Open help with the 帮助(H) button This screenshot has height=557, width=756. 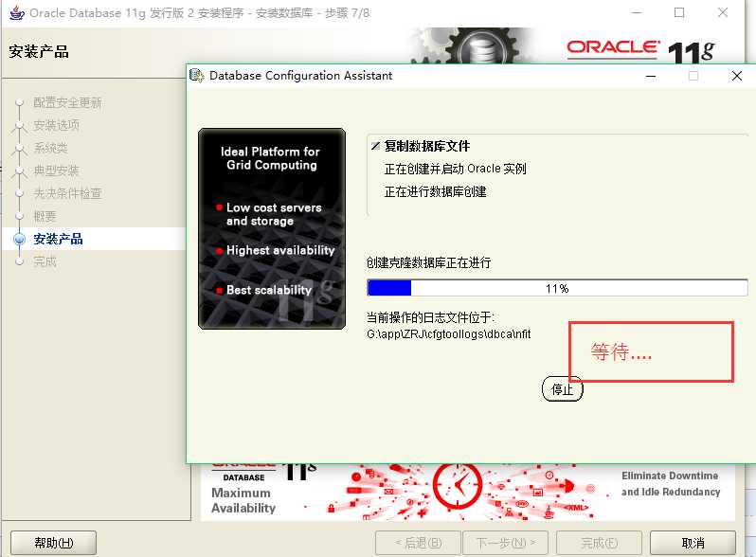[53, 543]
